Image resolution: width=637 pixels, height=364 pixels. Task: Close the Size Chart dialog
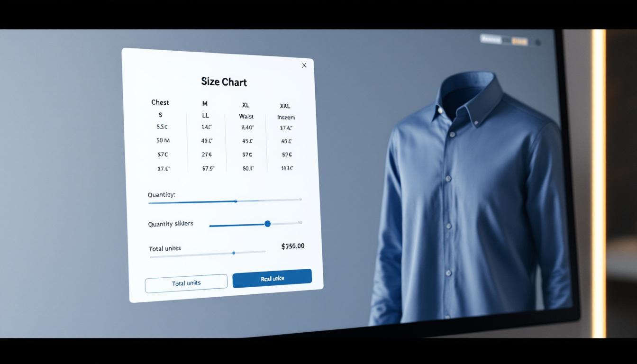coord(304,65)
